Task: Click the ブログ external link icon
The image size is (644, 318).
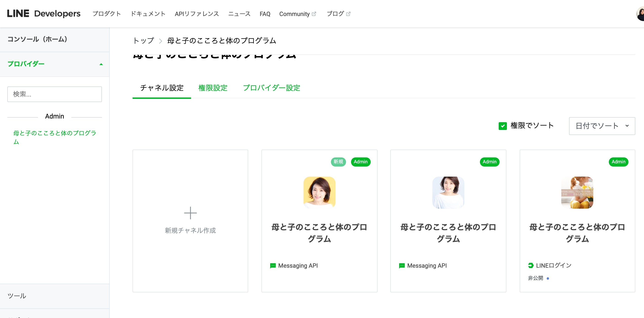Action: click(348, 14)
